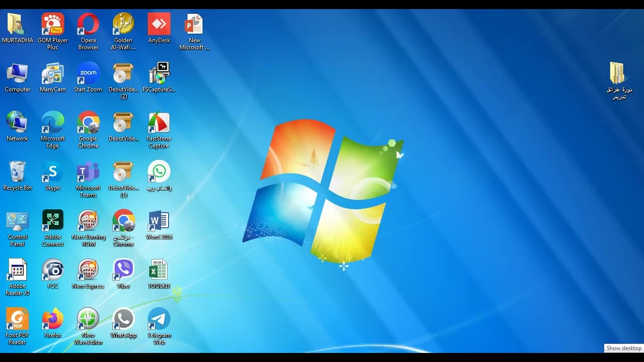Select the TOOLKIT Excel file icon

point(159,270)
